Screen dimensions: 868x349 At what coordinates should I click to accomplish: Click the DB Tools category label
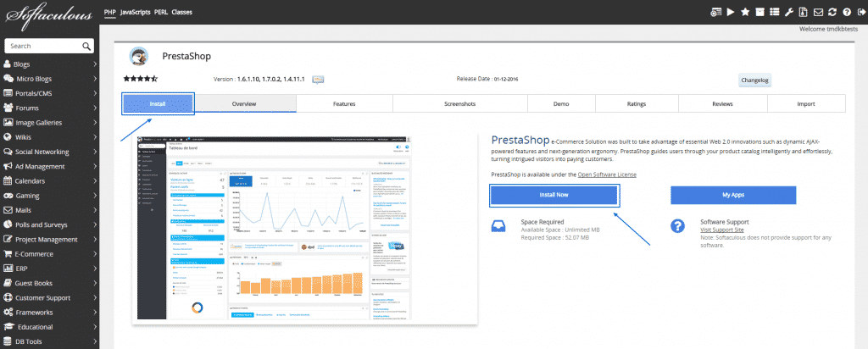pyautogui.click(x=29, y=341)
